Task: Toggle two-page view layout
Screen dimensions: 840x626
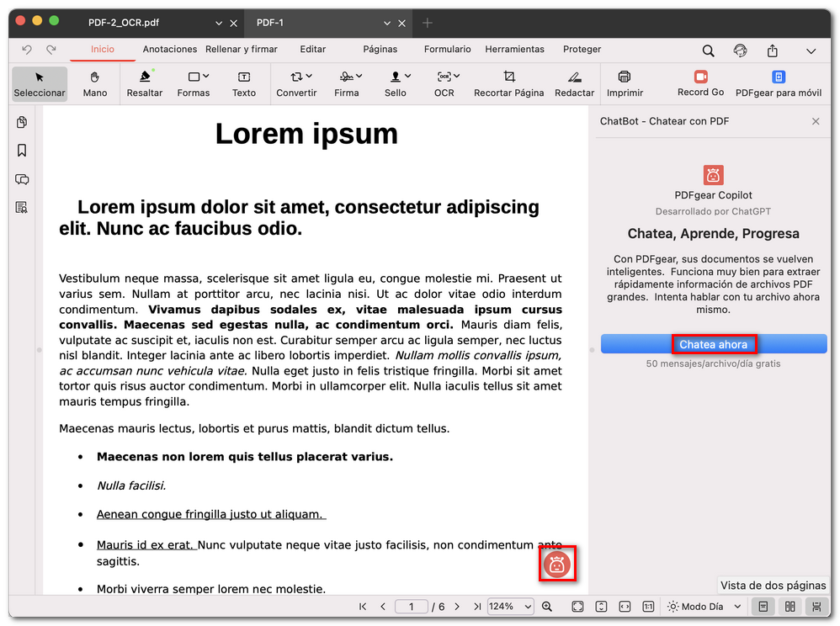Action: point(790,606)
